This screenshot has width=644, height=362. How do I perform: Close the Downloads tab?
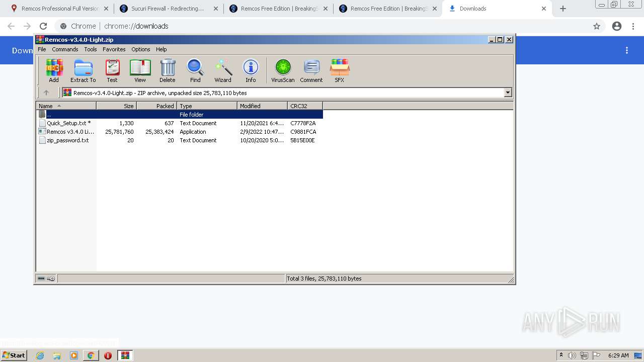pyautogui.click(x=544, y=9)
